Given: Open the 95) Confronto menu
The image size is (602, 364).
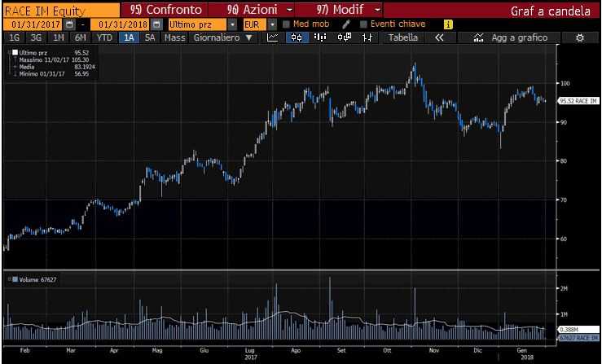Looking at the screenshot, I should (165, 10).
